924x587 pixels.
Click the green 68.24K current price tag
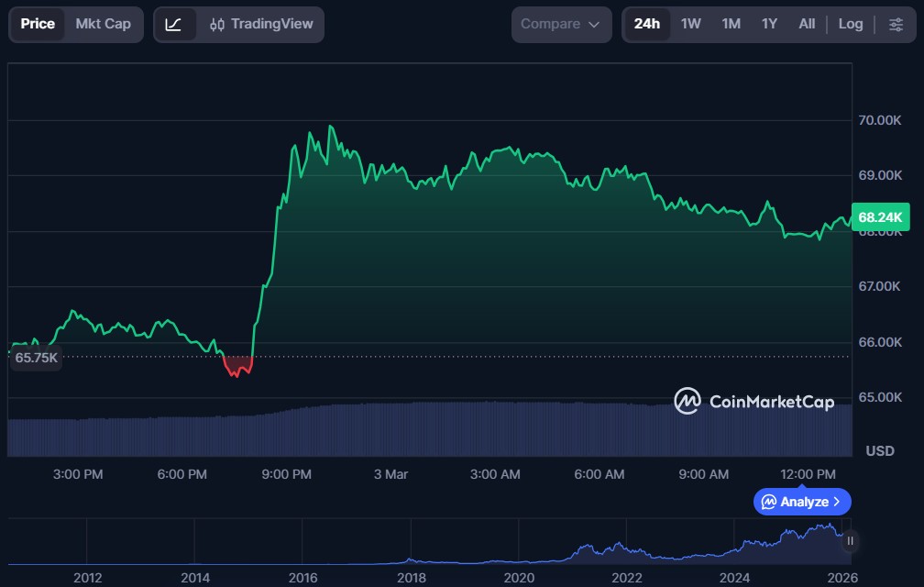(880, 217)
